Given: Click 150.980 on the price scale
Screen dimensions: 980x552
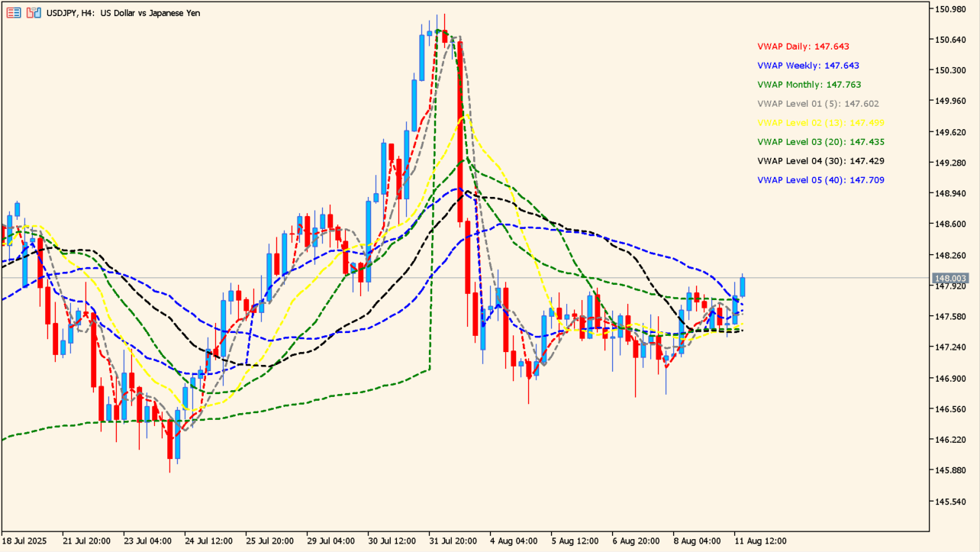Looking at the screenshot, I should pos(950,10).
